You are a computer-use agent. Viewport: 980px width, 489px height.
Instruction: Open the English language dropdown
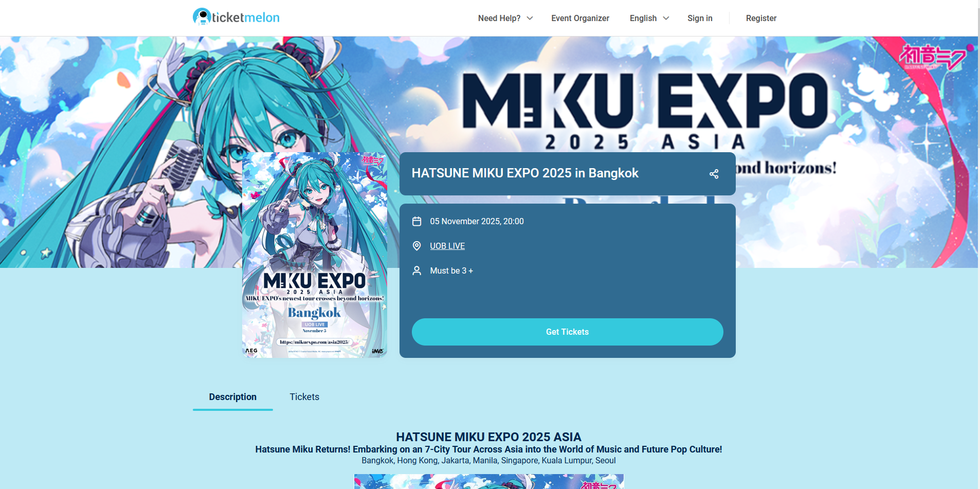(x=649, y=18)
